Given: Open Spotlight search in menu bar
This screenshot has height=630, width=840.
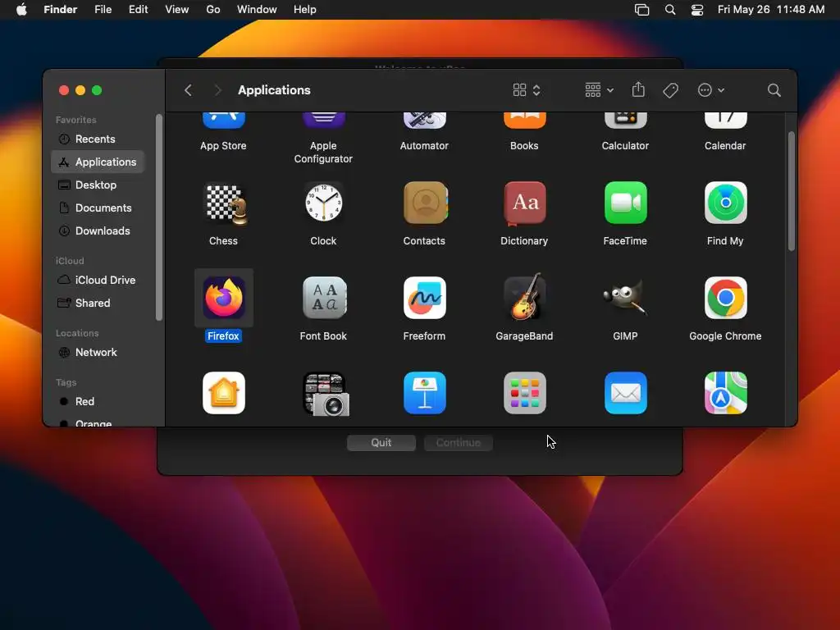Looking at the screenshot, I should pyautogui.click(x=669, y=10).
